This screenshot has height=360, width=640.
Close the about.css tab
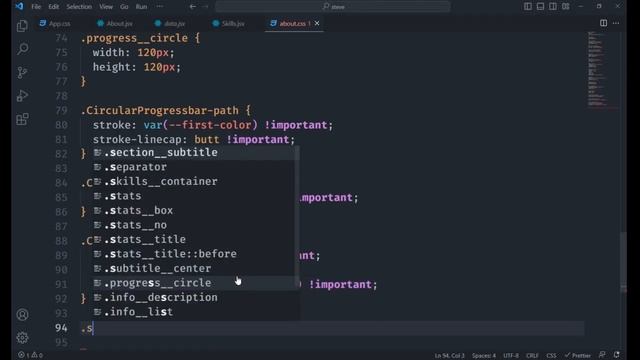(x=317, y=23)
